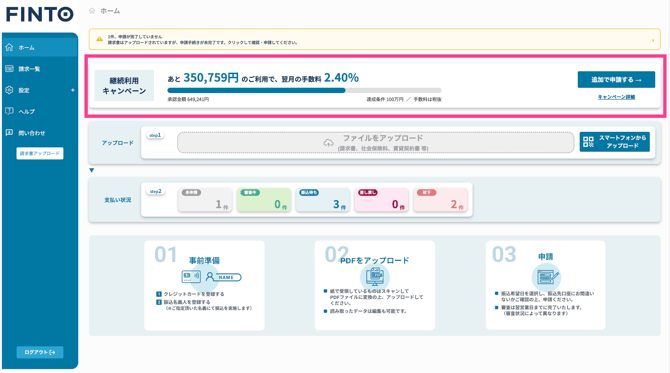The width and height of the screenshot is (670, 373).
Task: Click the QR code icon
Action: [x=588, y=142]
